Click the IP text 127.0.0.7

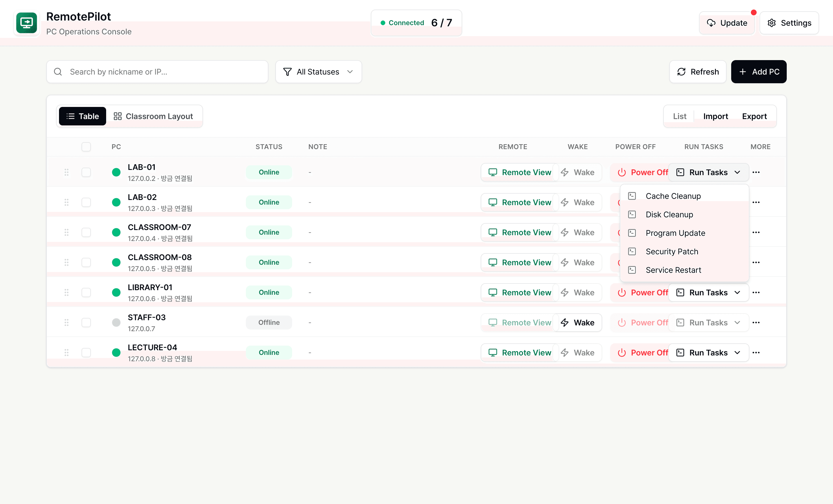[141, 329]
